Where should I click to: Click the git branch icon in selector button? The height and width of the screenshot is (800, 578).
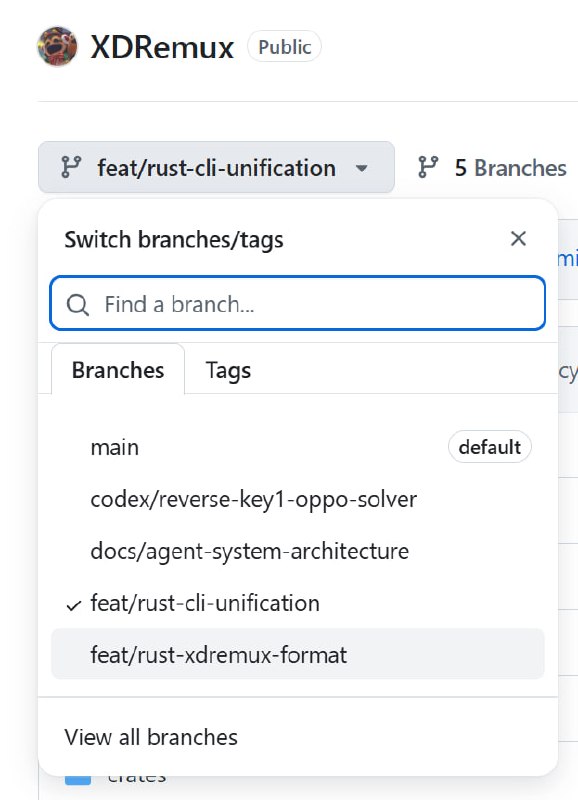(71, 167)
